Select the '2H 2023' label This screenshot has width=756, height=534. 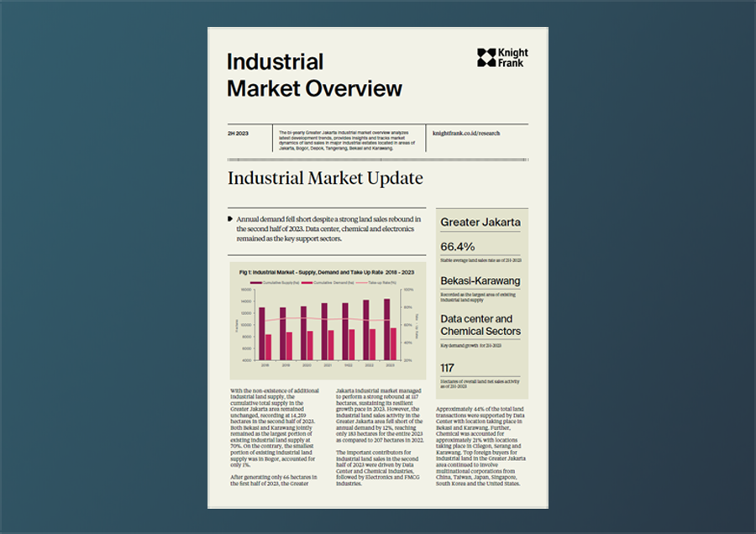[x=239, y=133]
